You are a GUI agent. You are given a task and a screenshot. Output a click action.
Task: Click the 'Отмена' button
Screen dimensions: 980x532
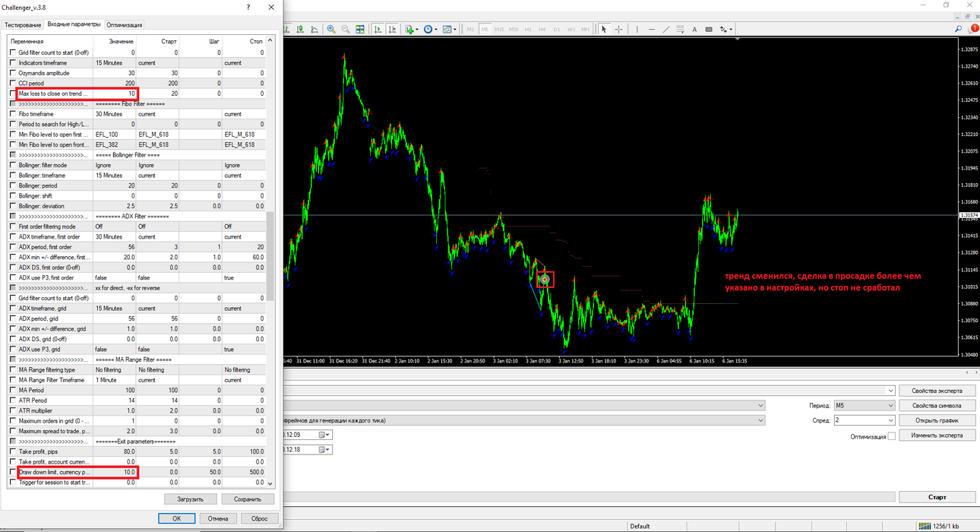[218, 518]
